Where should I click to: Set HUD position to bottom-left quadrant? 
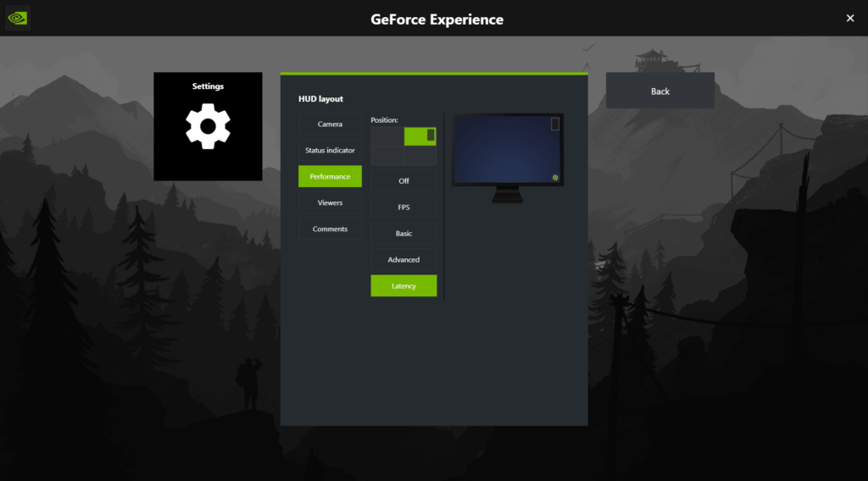click(x=387, y=155)
